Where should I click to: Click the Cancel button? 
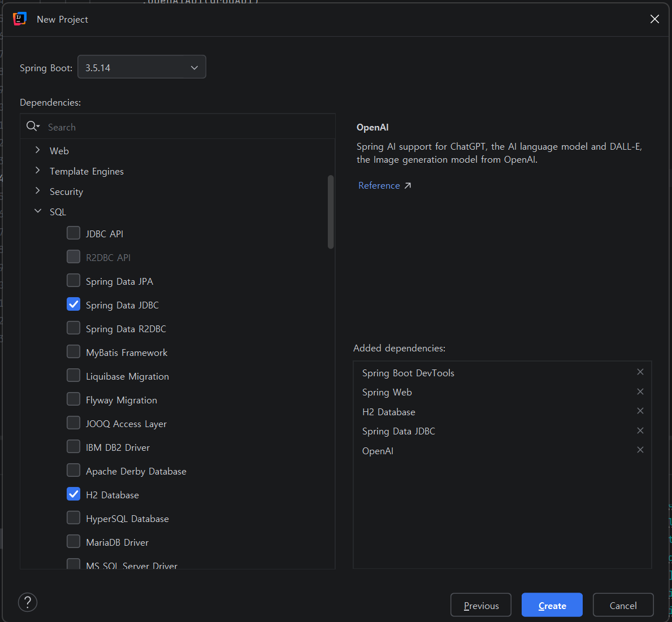623,605
